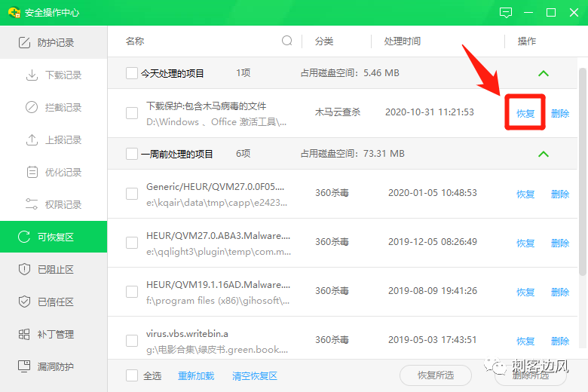Click the 已阻止区 shield exclamation icon
The width and height of the screenshot is (588, 392).
pos(24,269)
